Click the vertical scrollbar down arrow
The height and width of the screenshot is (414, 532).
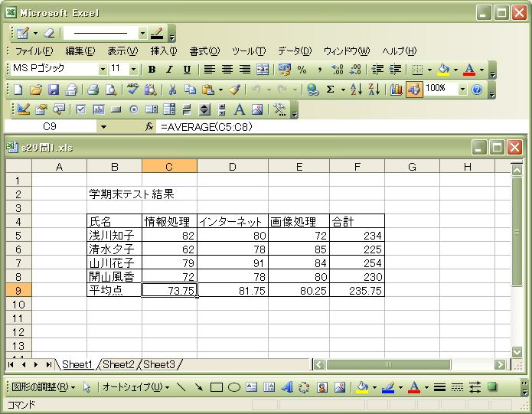517,351
